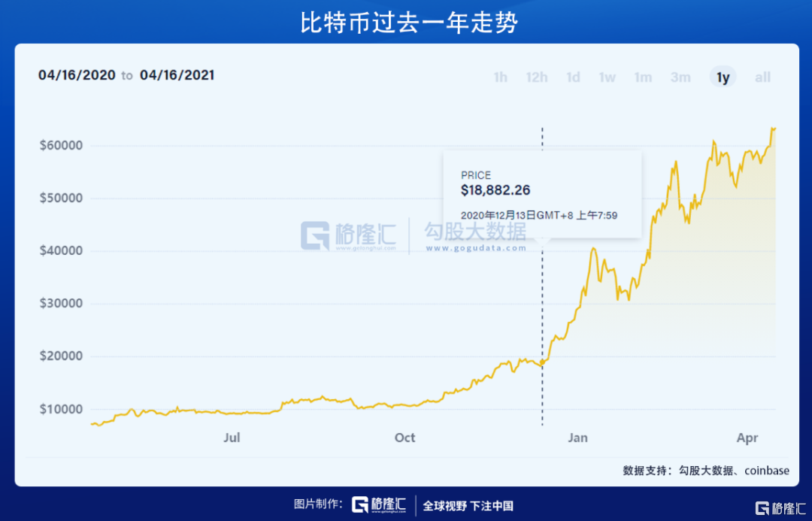Click the Gelonghui watermark logo on chart
The height and width of the screenshot is (521, 812).
click(x=349, y=236)
